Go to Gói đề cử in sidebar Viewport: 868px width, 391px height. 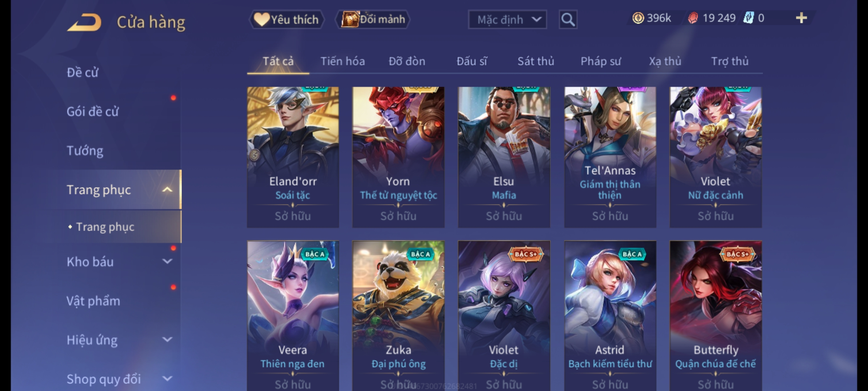tap(93, 112)
